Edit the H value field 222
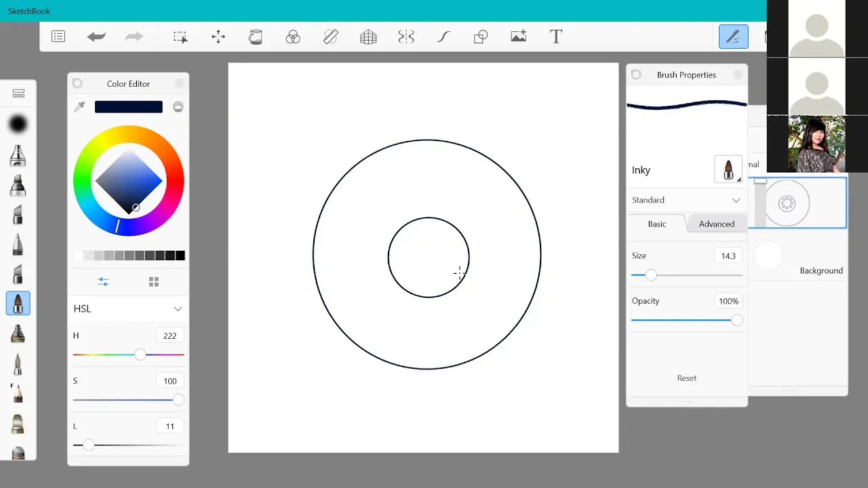The height and width of the screenshot is (488, 868). tap(170, 335)
